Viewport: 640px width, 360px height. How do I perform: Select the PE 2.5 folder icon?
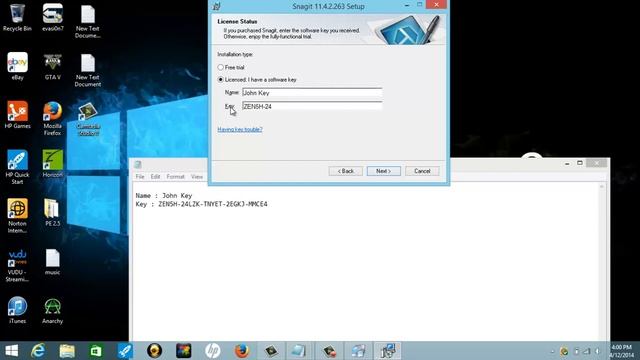(x=53, y=212)
